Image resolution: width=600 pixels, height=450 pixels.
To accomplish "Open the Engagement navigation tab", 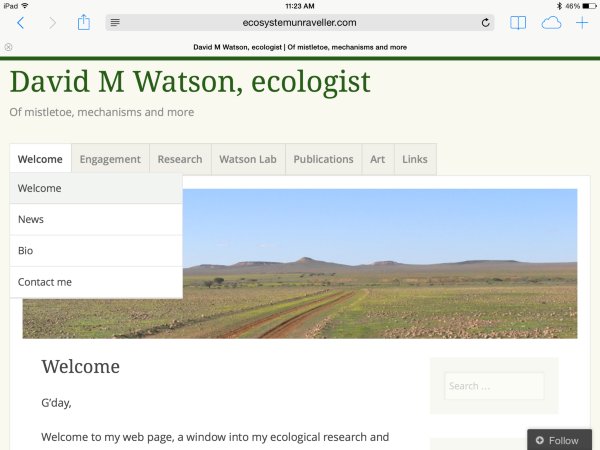I will pos(110,159).
